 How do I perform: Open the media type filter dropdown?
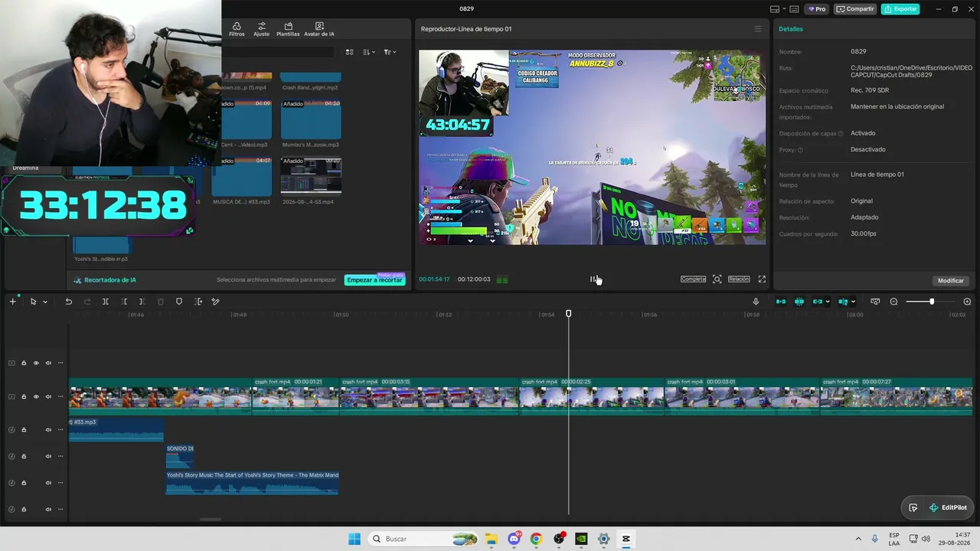pyautogui.click(x=390, y=52)
